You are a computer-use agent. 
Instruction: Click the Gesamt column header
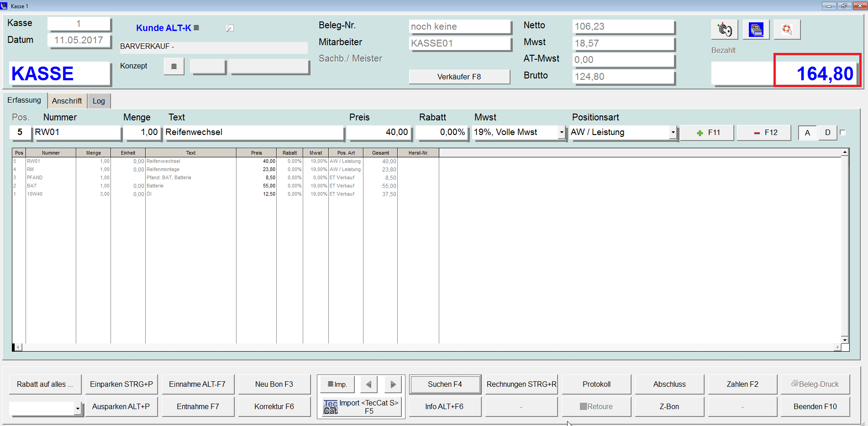(380, 153)
